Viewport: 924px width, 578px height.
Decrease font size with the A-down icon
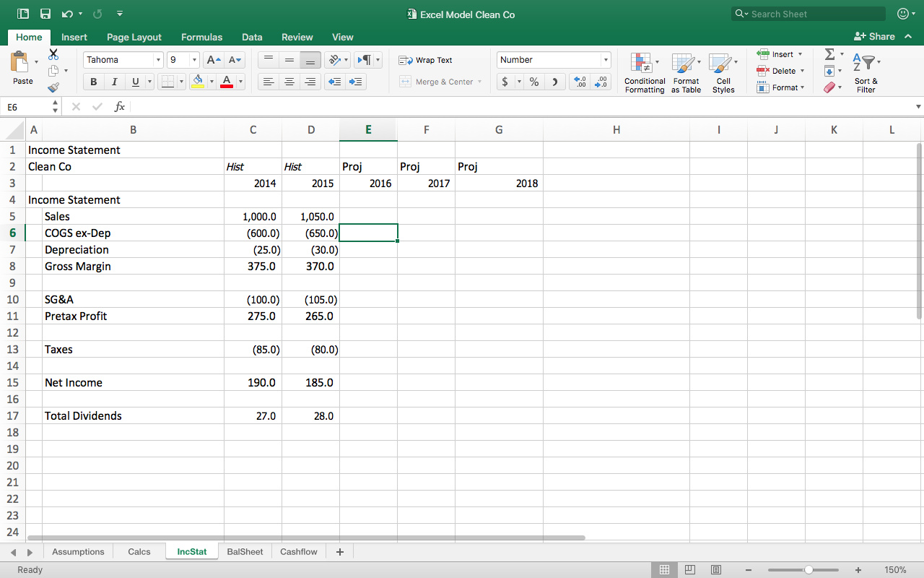click(x=234, y=60)
